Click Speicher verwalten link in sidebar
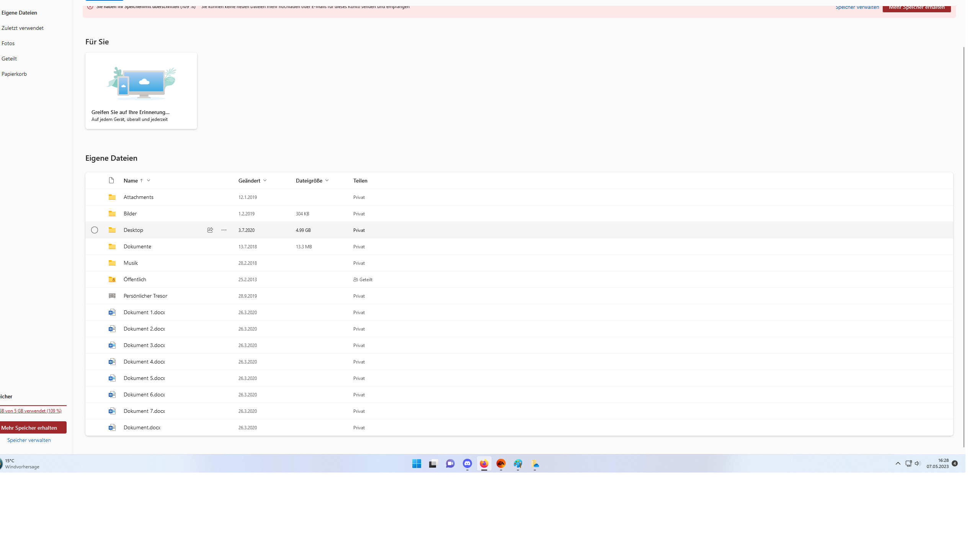Viewport: 980px width, 551px height. (x=29, y=440)
